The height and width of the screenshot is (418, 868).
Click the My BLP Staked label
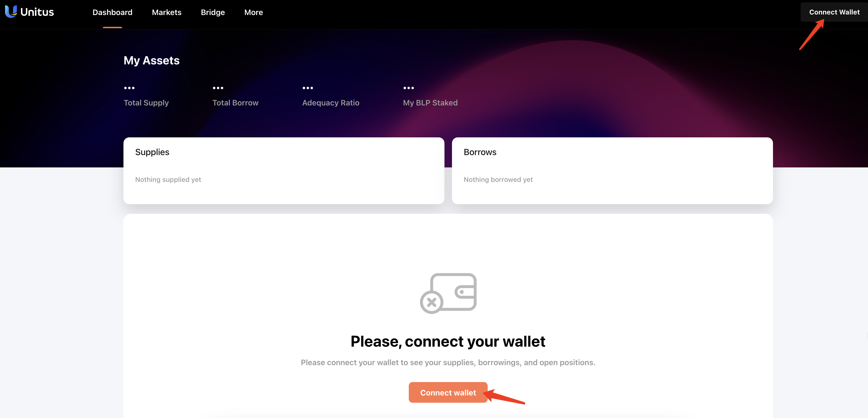point(430,103)
